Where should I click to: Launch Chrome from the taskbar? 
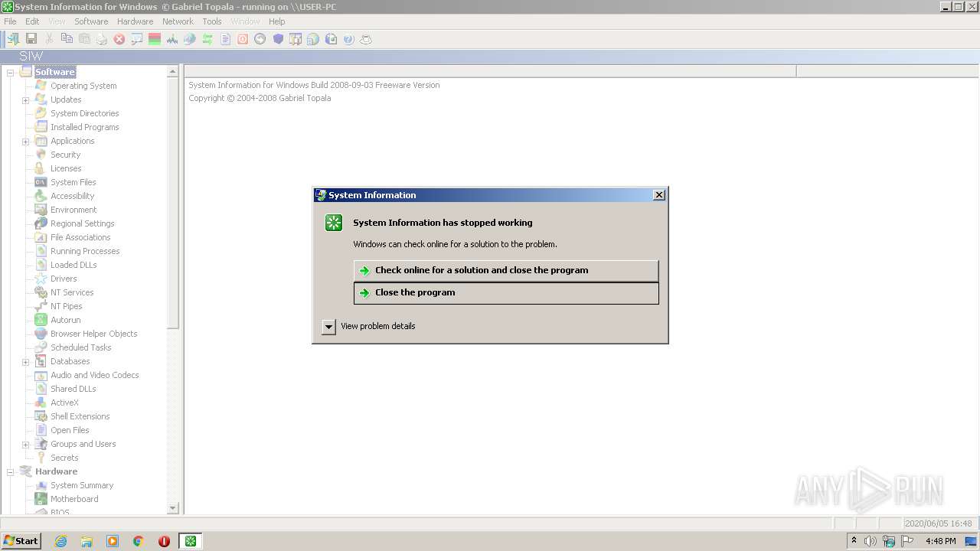point(139,541)
